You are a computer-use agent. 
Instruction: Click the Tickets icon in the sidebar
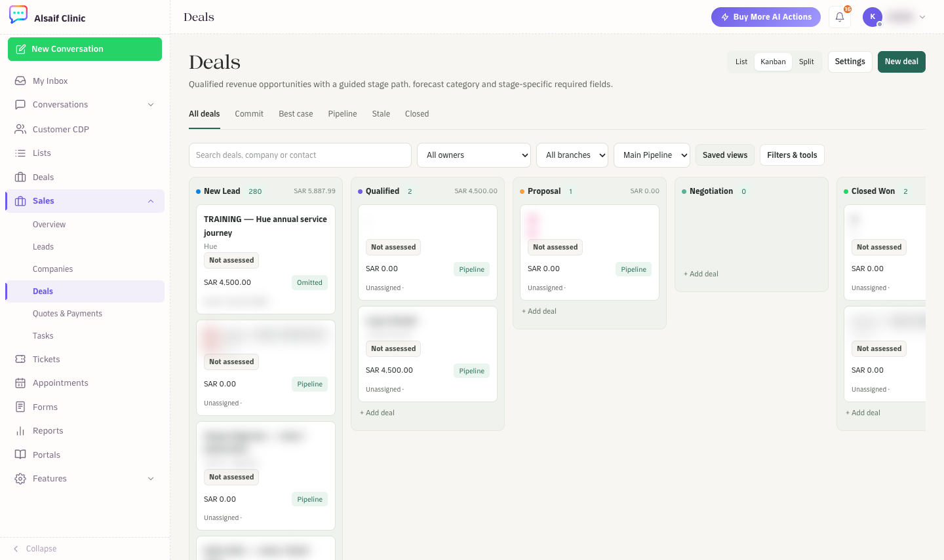tap(20, 360)
